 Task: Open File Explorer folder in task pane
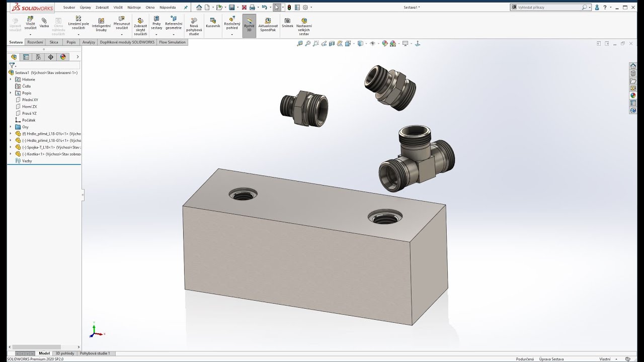(633, 81)
